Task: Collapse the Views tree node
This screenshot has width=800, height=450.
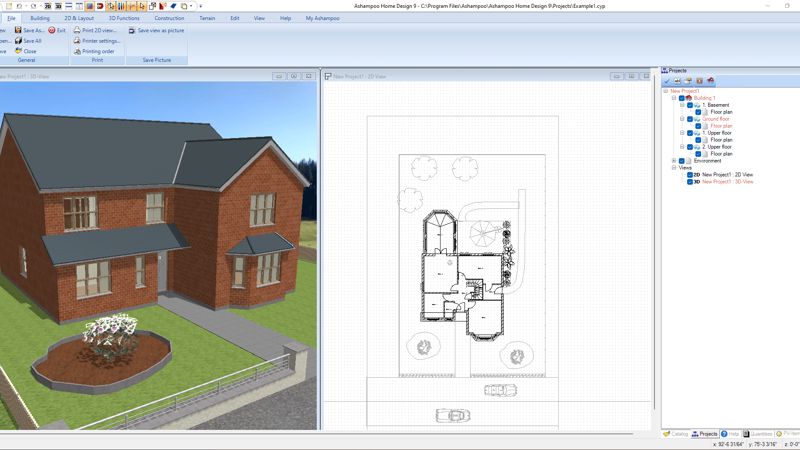Action: [x=673, y=167]
